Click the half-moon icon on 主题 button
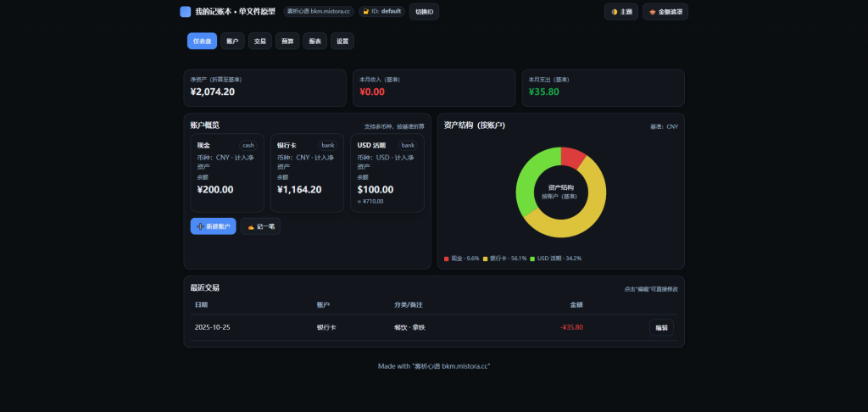This screenshot has width=868, height=412. point(615,12)
